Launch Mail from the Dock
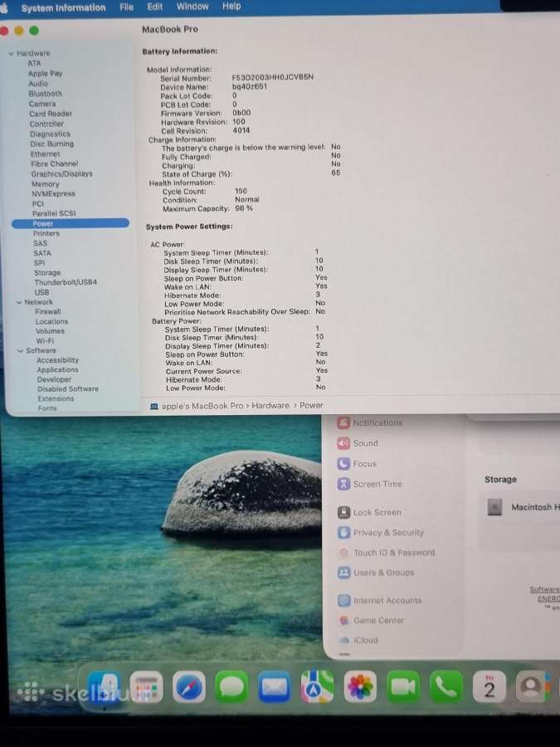Image resolution: width=560 pixels, height=747 pixels. pyautogui.click(x=275, y=686)
